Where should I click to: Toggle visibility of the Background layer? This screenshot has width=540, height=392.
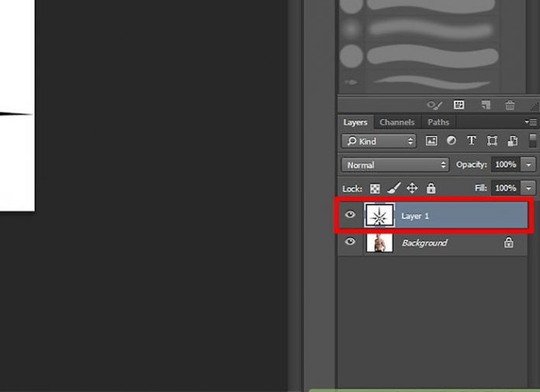point(350,242)
